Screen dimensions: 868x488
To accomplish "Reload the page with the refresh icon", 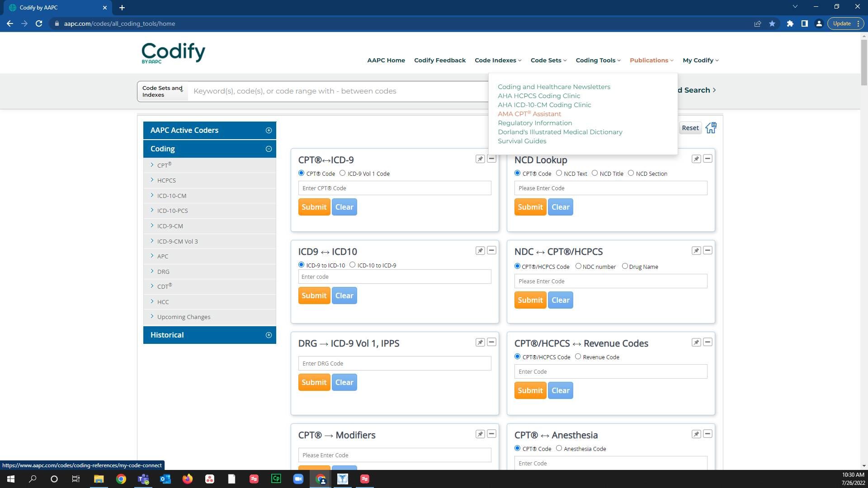I will point(39,23).
